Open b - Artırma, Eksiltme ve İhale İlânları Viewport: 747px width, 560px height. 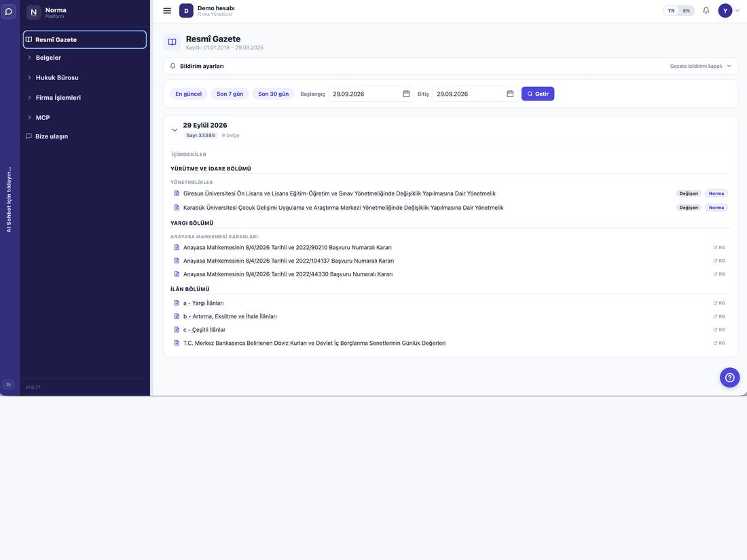point(230,317)
